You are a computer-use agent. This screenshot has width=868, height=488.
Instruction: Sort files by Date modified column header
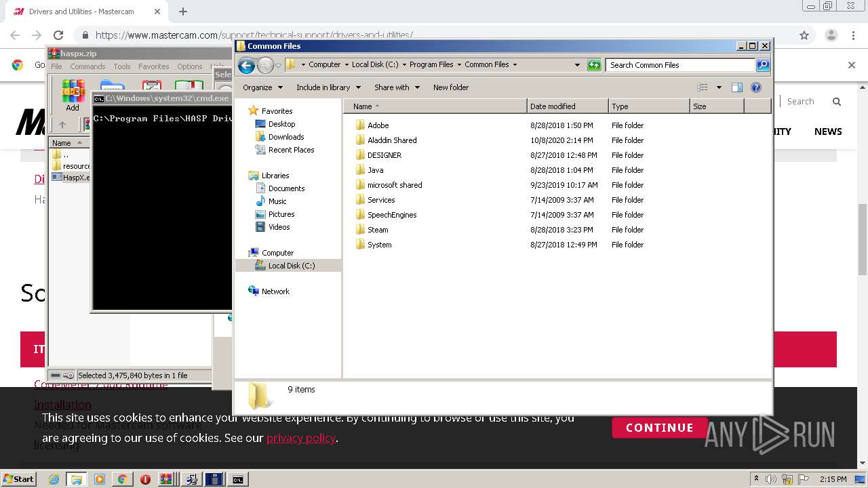tap(568, 106)
